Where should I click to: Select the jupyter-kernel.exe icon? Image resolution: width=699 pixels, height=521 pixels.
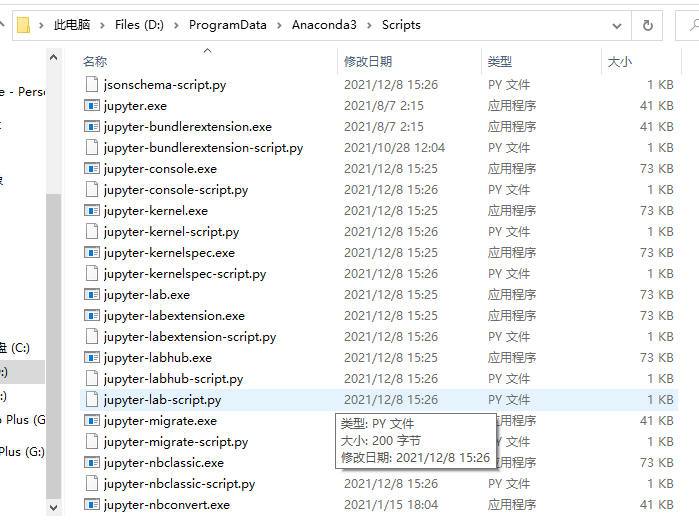[x=92, y=210]
